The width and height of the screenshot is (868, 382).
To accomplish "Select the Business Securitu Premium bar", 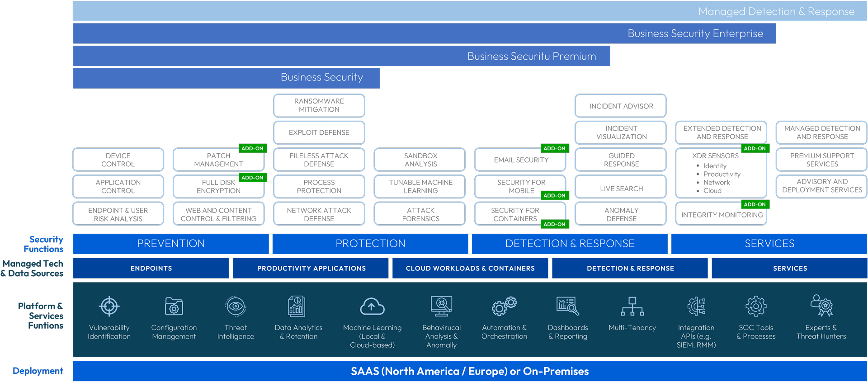I will 341,56.
